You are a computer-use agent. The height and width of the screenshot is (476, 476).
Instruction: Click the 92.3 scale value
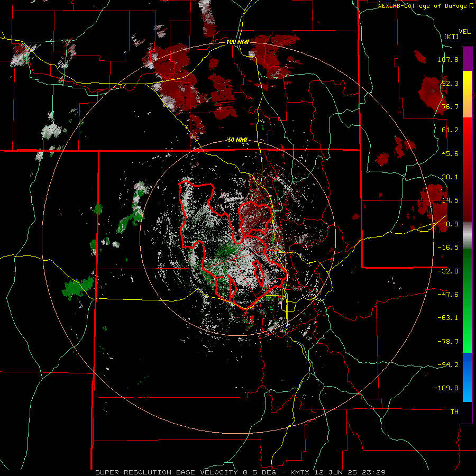pyautogui.click(x=450, y=83)
